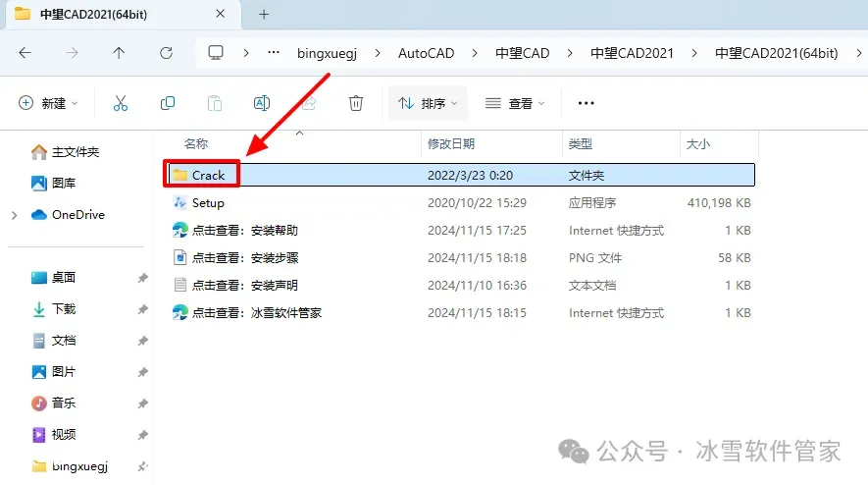Click the Back navigation arrow
The height and width of the screenshot is (485, 868).
click(x=25, y=53)
